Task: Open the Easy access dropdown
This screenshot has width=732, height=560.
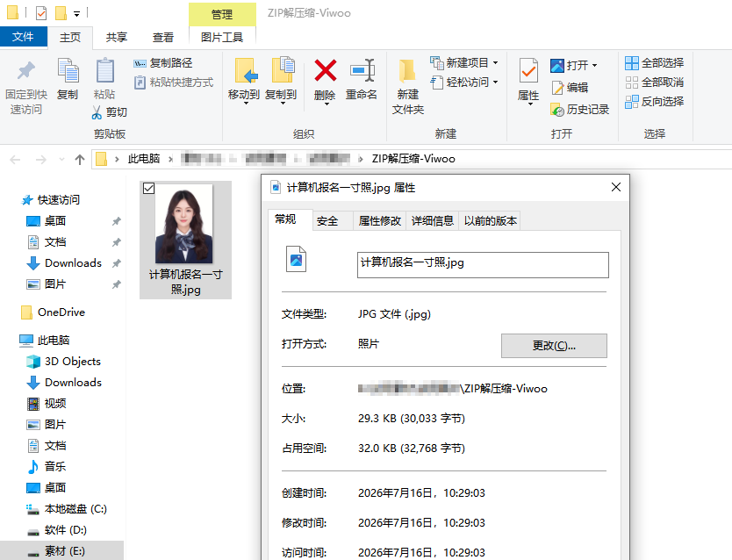Action: click(x=464, y=83)
